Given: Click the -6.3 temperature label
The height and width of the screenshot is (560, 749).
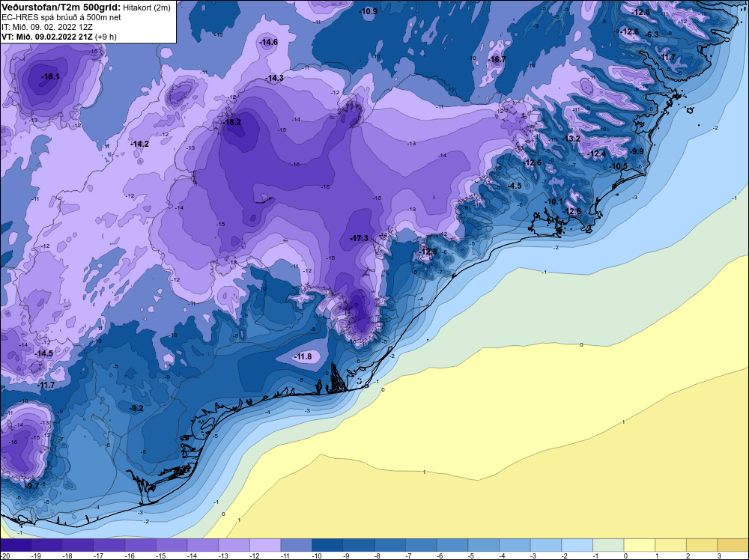Looking at the screenshot, I should click(x=652, y=34).
